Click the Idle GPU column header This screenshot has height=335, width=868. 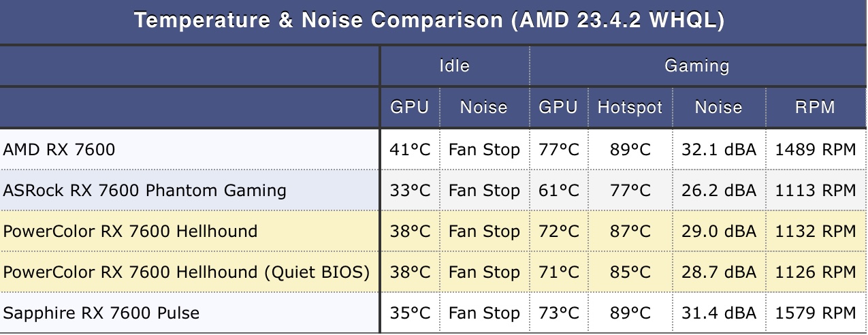[x=409, y=107]
